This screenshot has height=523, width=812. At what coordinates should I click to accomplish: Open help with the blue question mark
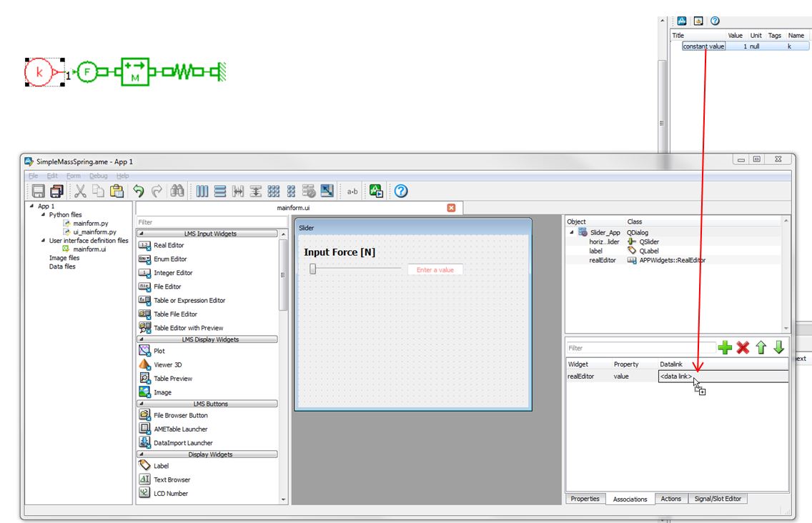click(x=401, y=191)
